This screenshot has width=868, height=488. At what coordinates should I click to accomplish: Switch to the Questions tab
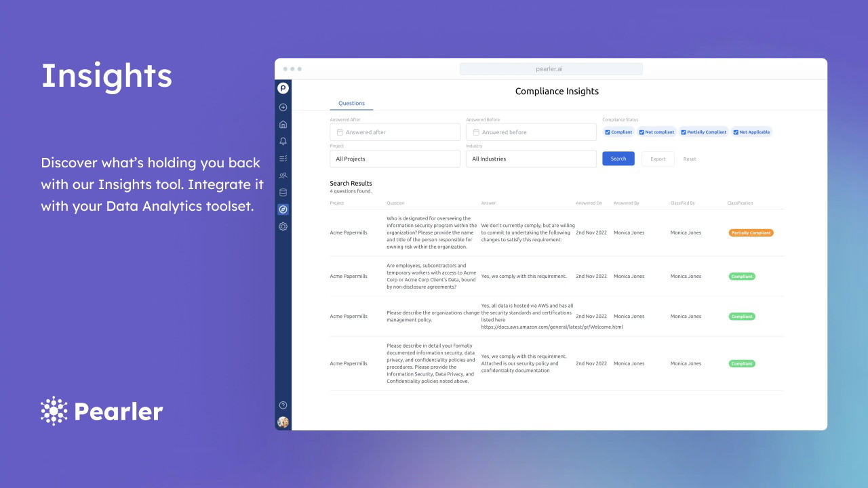pos(351,103)
